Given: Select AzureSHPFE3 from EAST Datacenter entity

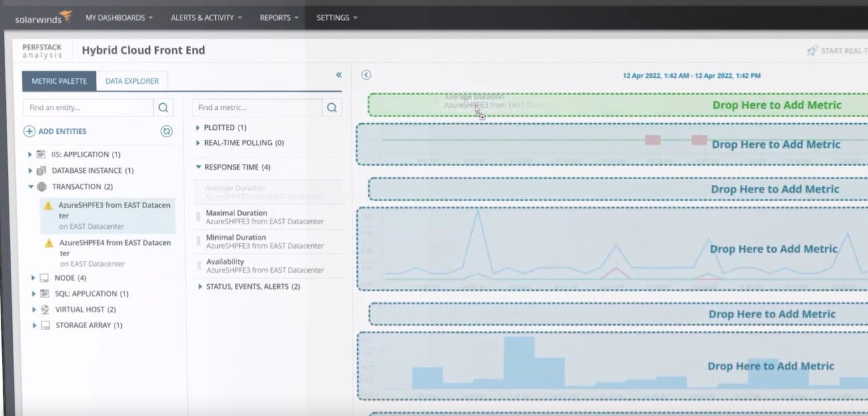Looking at the screenshot, I should [108, 216].
